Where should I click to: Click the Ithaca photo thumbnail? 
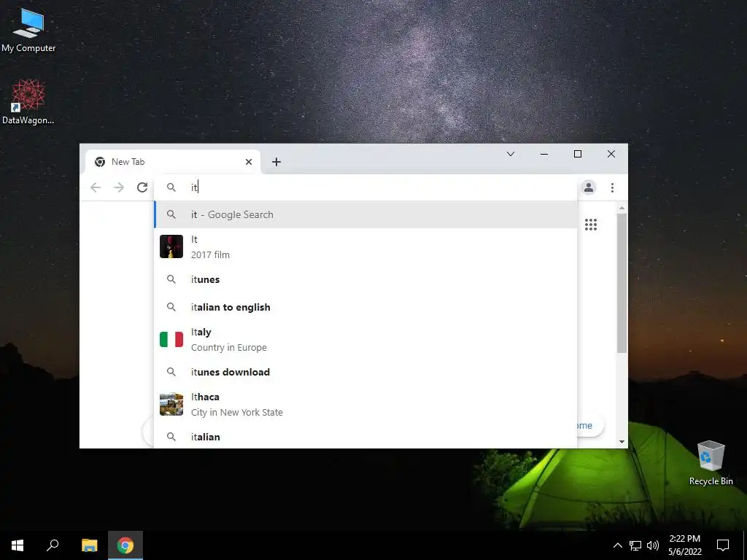click(171, 404)
